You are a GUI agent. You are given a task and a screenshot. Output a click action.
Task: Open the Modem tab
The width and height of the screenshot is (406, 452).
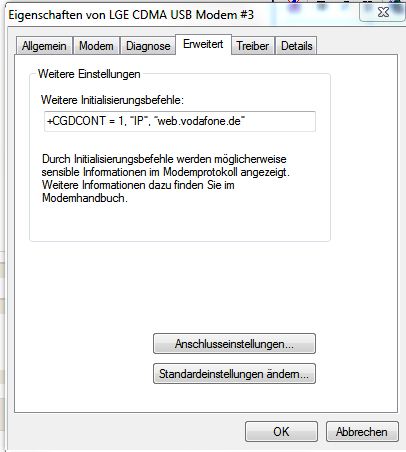96,46
